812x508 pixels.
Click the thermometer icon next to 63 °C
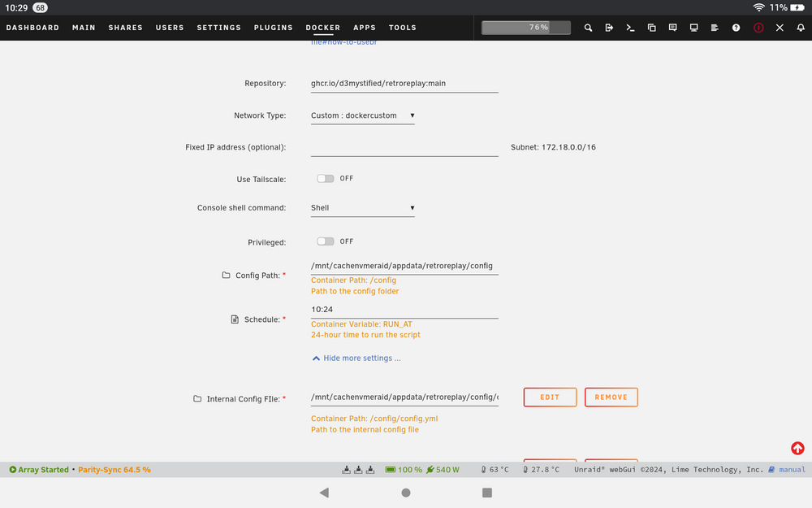point(483,470)
